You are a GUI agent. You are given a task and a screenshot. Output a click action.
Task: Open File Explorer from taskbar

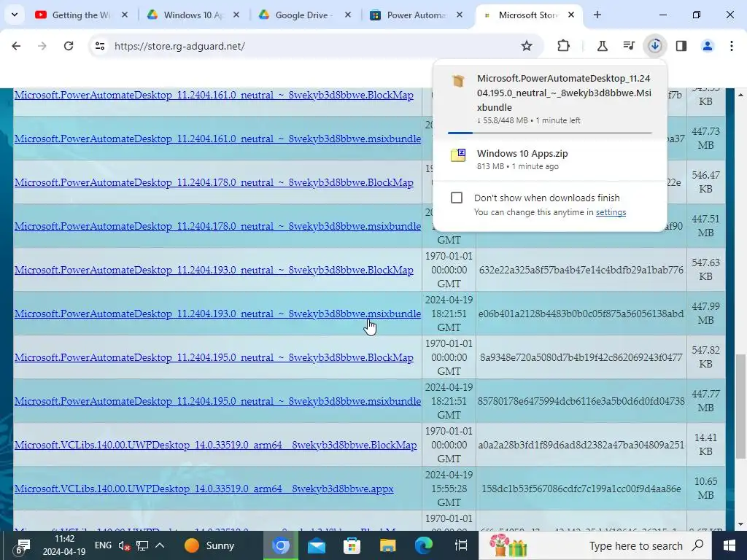coord(388,545)
